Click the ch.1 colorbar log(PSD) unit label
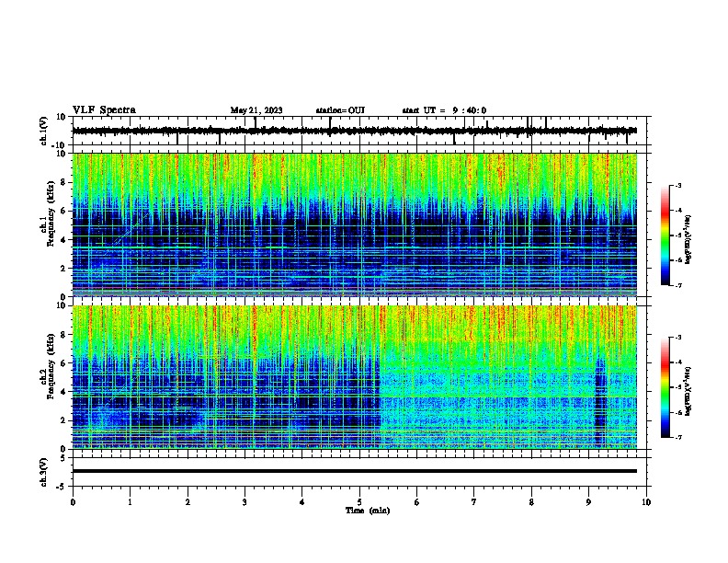The height and width of the screenshot is (563, 728). pos(688,239)
